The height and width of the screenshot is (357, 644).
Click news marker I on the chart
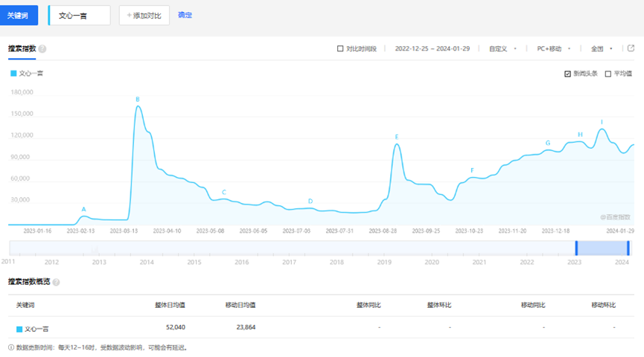602,122
